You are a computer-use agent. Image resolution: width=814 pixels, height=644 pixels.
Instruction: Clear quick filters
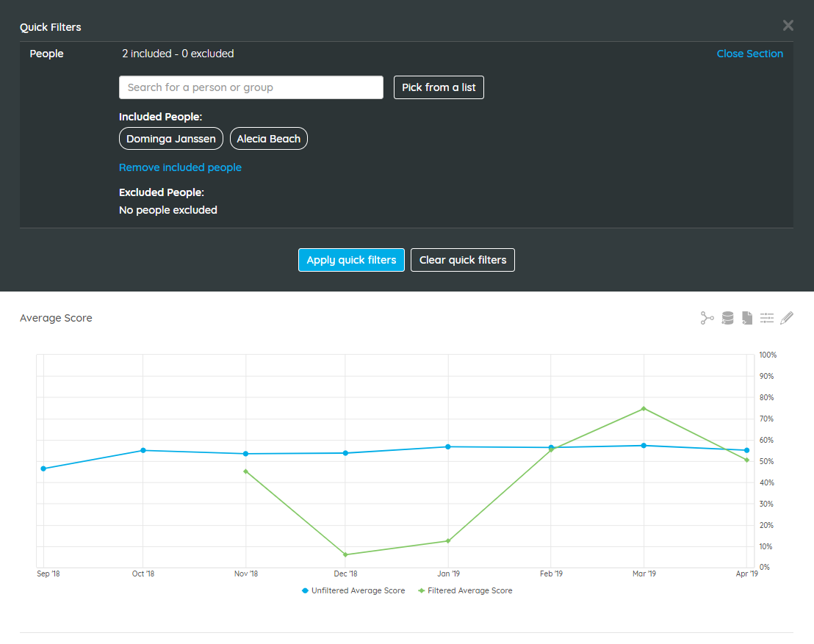click(x=463, y=260)
